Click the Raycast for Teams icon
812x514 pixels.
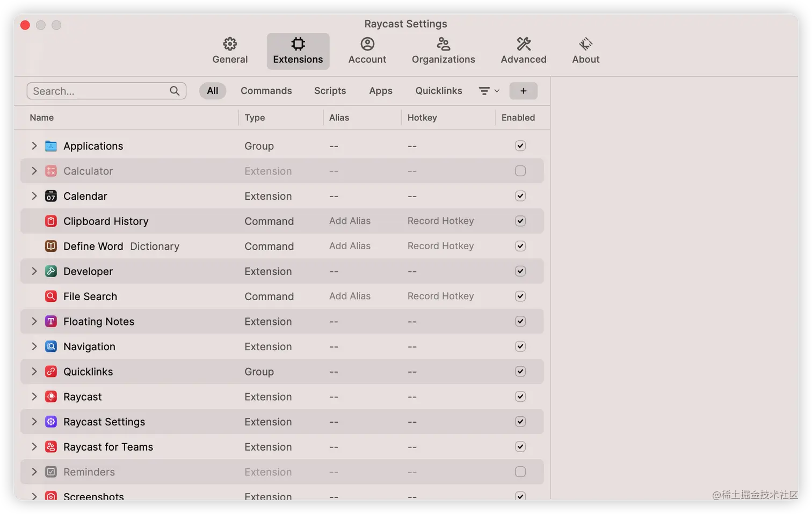(51, 446)
